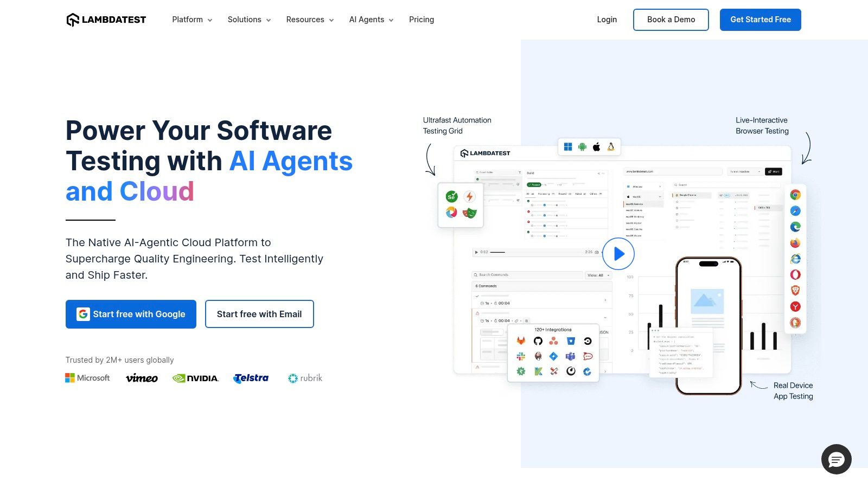Open the Login link

(607, 20)
